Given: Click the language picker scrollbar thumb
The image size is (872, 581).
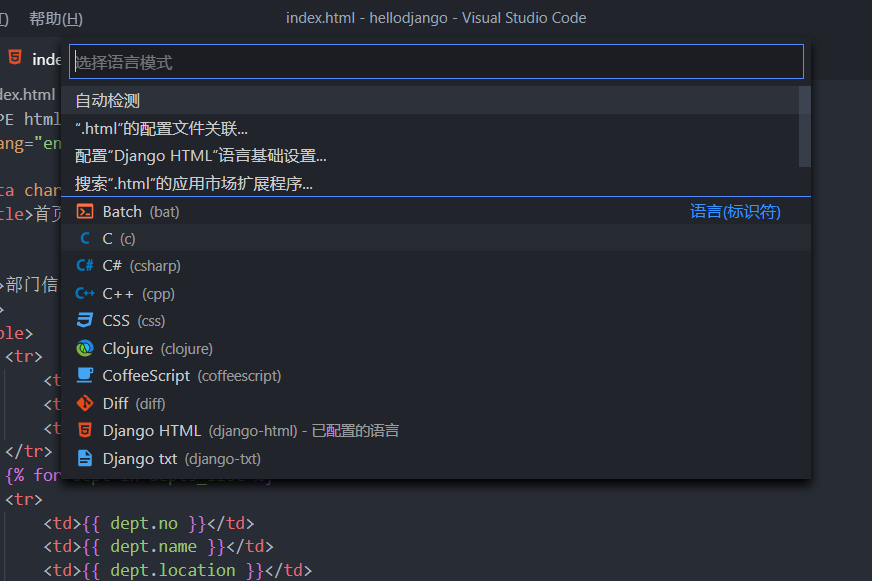Looking at the screenshot, I should 805,127.
